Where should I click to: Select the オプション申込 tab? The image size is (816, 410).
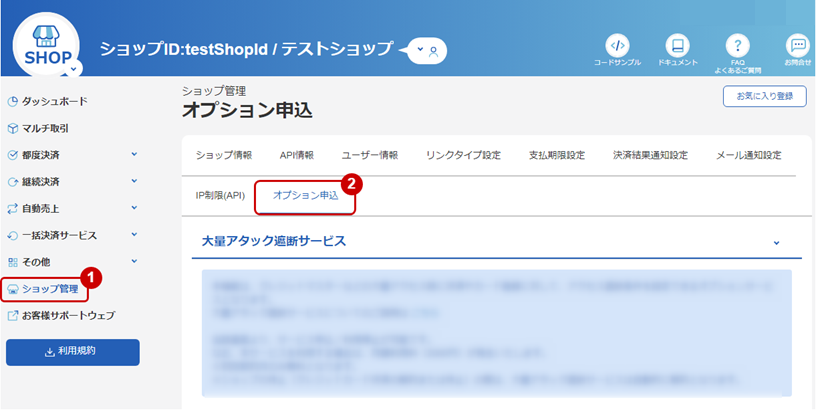pyautogui.click(x=305, y=196)
